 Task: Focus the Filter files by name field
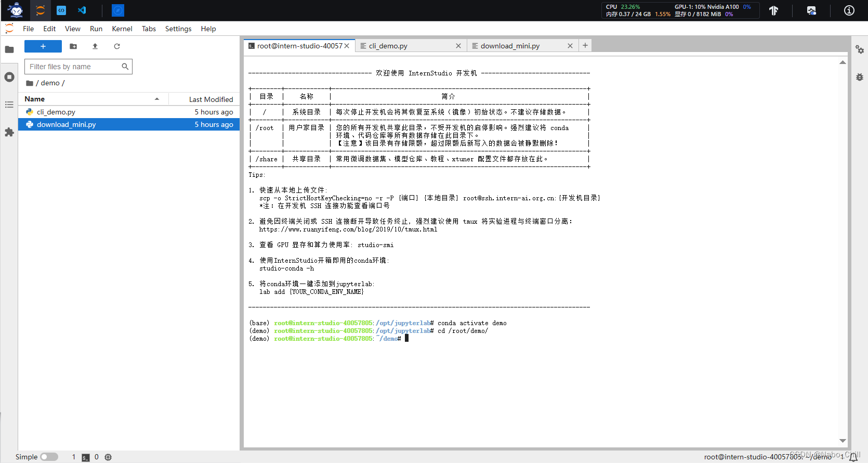[78, 67]
